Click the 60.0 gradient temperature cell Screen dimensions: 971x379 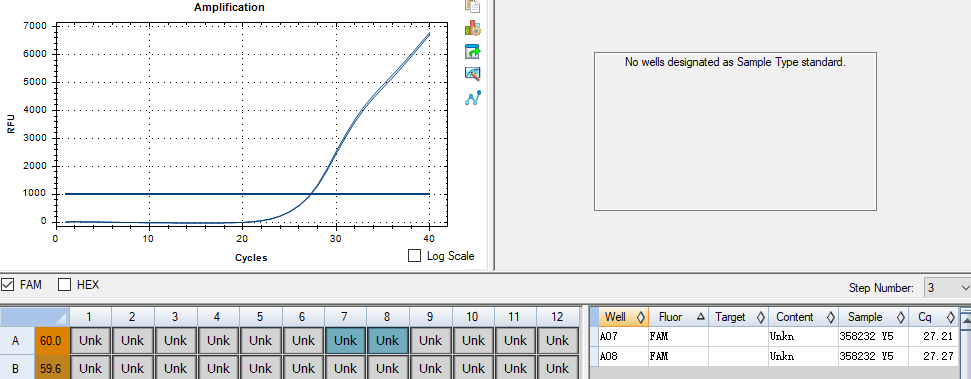point(52,340)
